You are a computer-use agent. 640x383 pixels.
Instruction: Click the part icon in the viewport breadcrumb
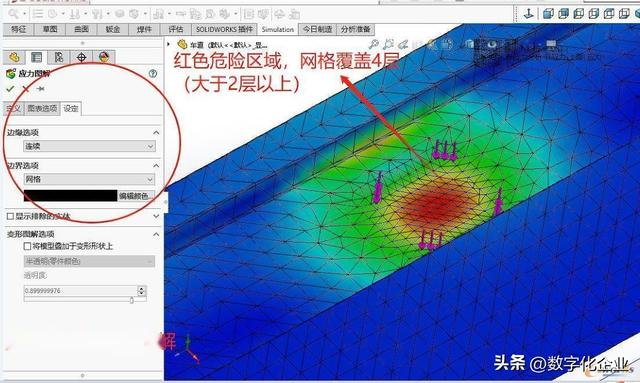point(182,44)
